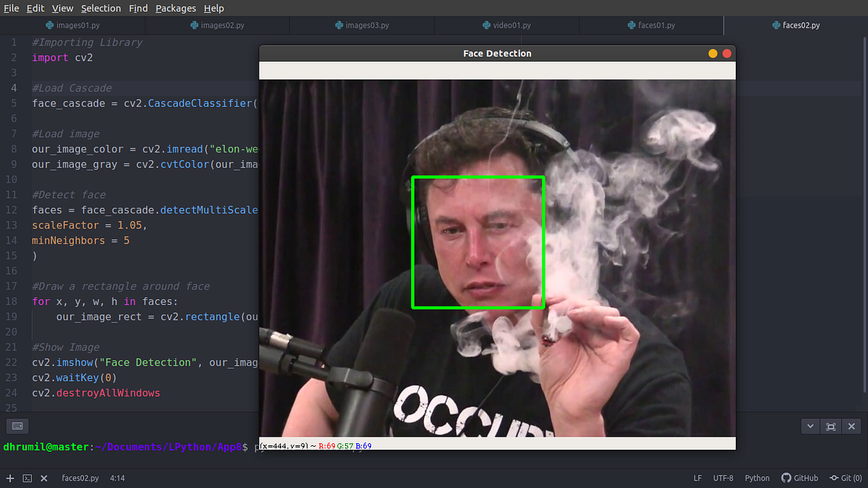Click the '#Importing Library' comment line
Viewport: 868px width, 488px height.
coord(88,42)
